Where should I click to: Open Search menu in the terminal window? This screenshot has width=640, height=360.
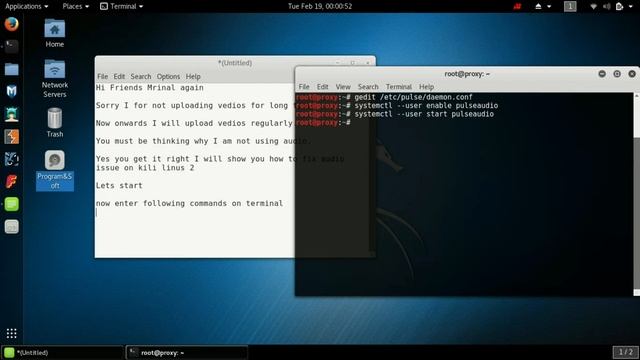(368, 87)
